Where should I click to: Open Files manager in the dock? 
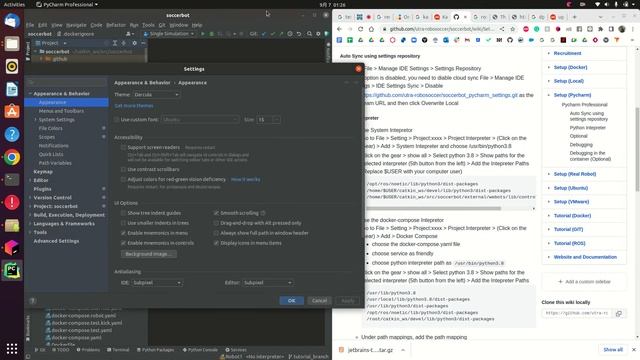click(x=12, y=44)
